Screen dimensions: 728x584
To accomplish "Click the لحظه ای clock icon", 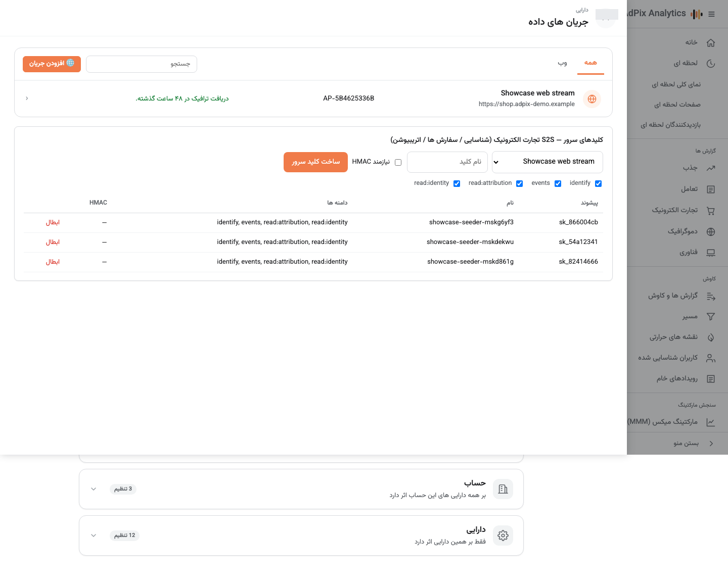I will click(711, 64).
